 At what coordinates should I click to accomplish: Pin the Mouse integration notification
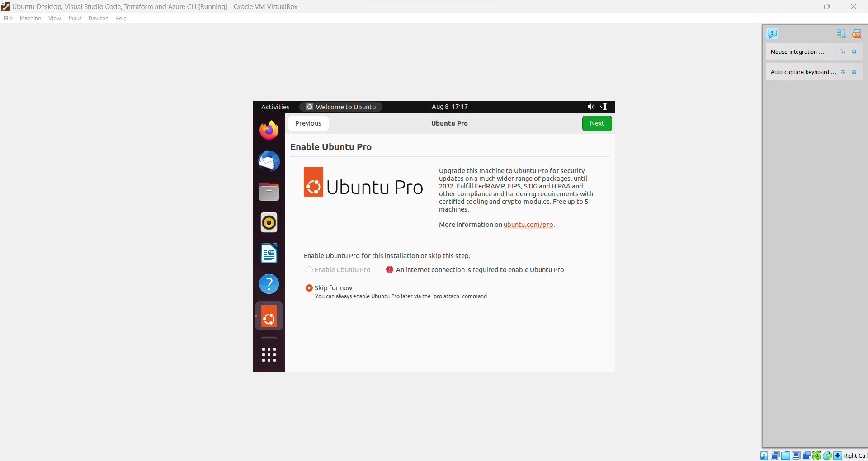click(x=843, y=52)
